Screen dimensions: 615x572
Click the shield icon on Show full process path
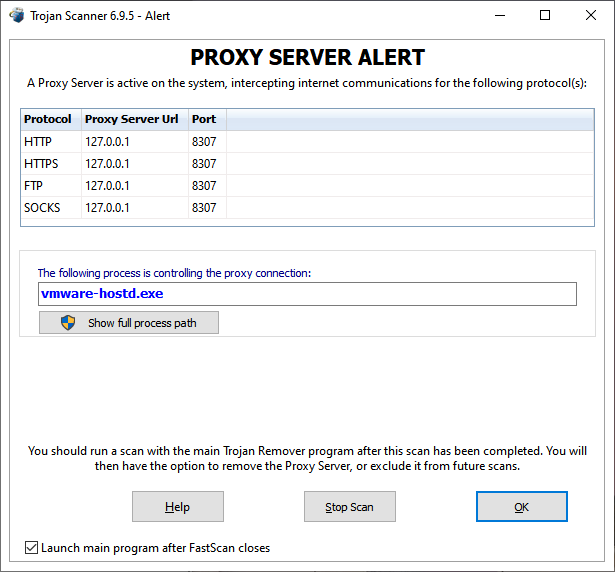tap(68, 323)
